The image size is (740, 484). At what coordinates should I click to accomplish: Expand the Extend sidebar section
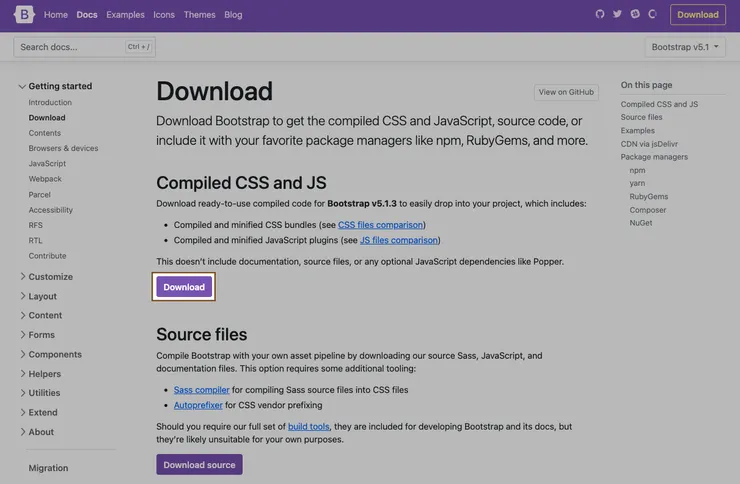coord(39,412)
